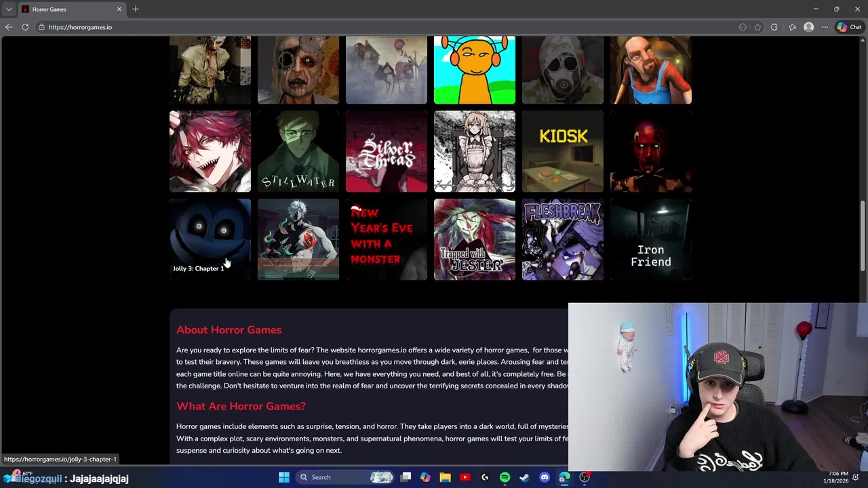Open the white-haired tattooed character game

coord(298,239)
